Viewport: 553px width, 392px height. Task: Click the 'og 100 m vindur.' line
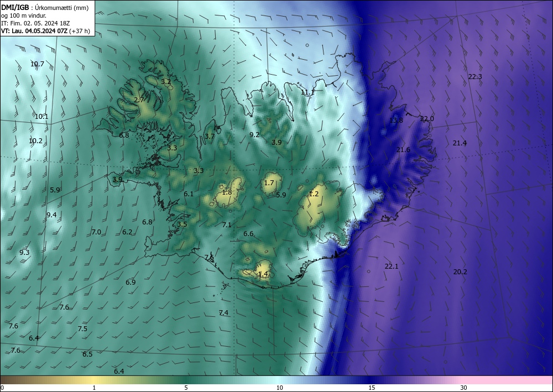pos(24,15)
